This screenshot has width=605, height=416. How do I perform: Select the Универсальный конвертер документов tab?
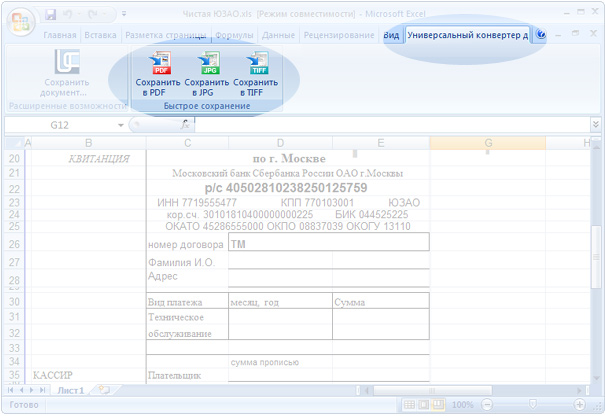click(467, 35)
